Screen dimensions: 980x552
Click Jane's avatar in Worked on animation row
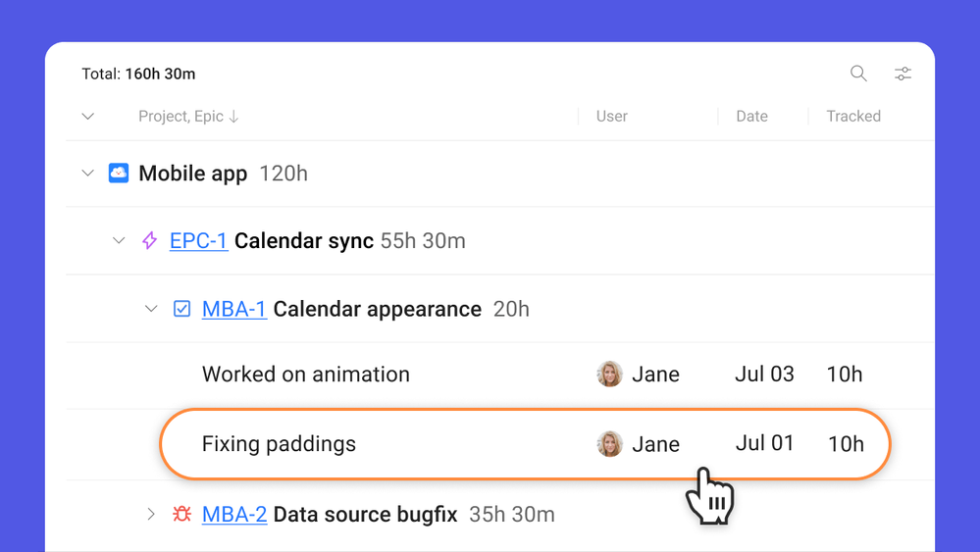click(609, 374)
